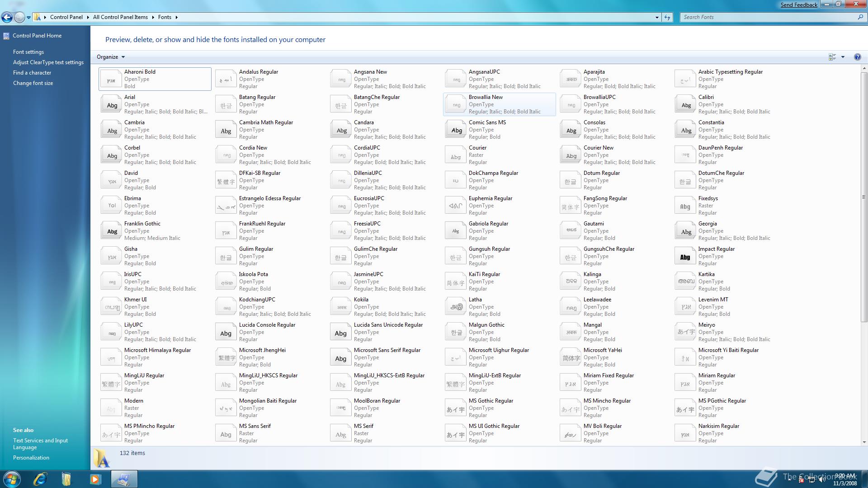Click the scrollbar up arrow

pos(864,69)
